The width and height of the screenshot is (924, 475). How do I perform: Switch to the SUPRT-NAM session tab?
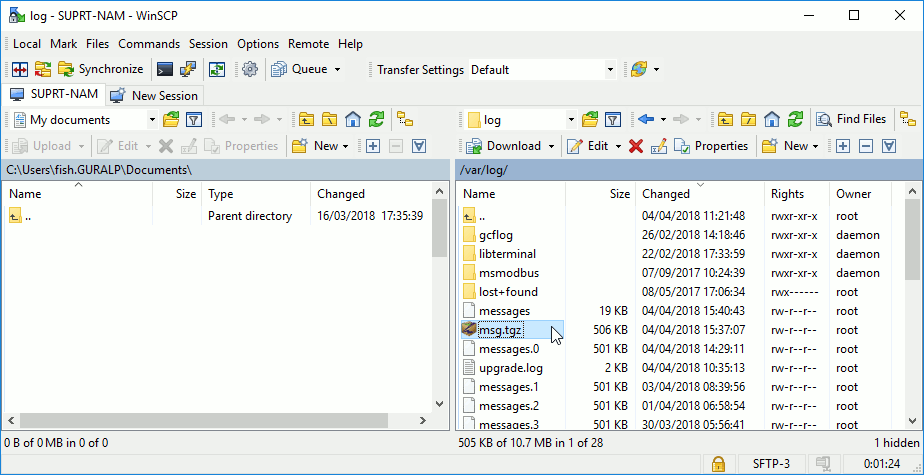54,94
